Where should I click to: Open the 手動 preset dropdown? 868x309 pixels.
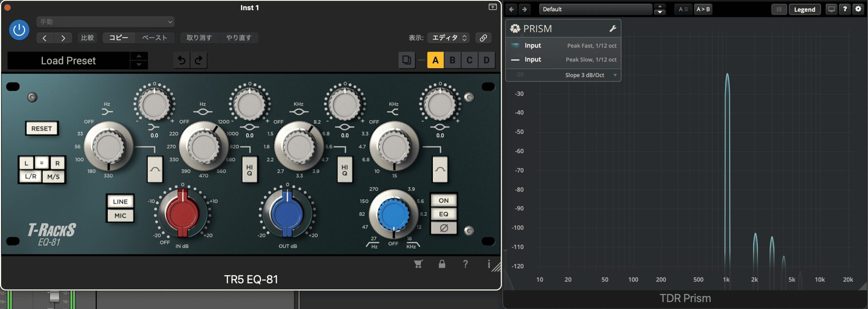(105, 22)
